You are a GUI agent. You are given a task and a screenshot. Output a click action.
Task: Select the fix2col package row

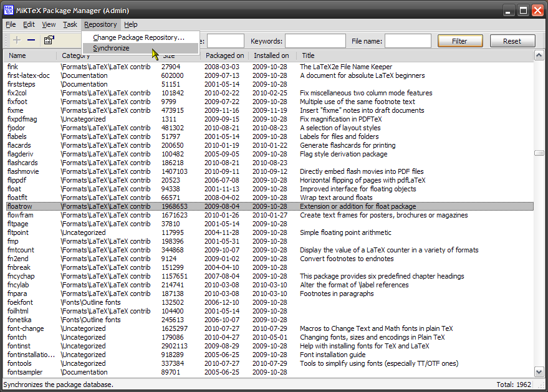tap(270, 93)
